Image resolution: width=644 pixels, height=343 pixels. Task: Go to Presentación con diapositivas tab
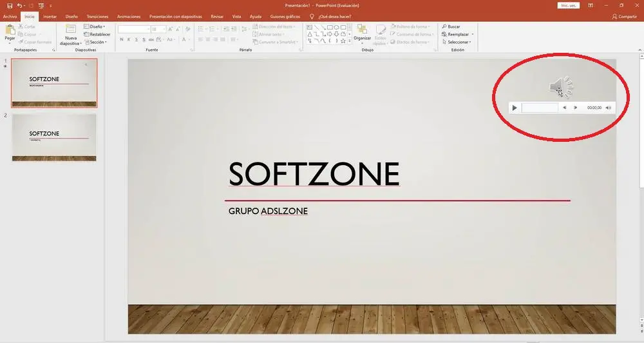[x=175, y=17]
